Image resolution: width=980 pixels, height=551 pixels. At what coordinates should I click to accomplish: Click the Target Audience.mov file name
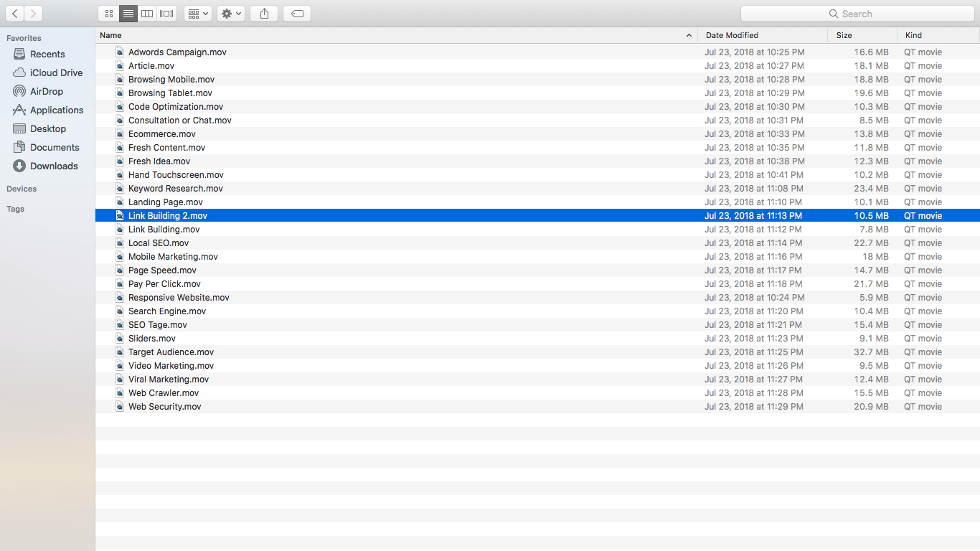171,352
